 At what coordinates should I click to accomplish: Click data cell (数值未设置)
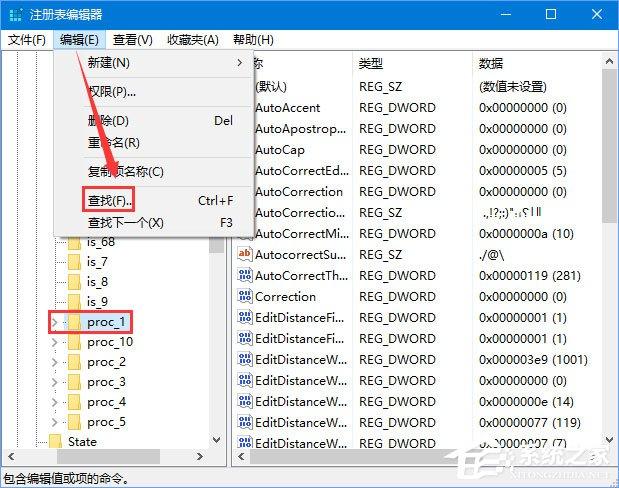pyautogui.click(x=513, y=86)
